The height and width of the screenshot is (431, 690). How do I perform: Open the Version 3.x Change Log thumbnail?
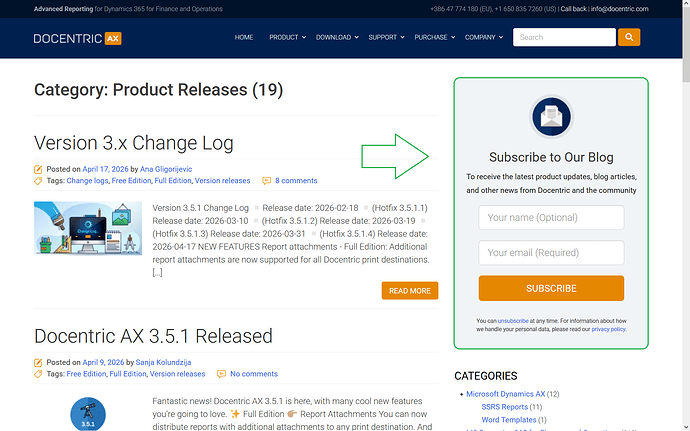point(88,228)
